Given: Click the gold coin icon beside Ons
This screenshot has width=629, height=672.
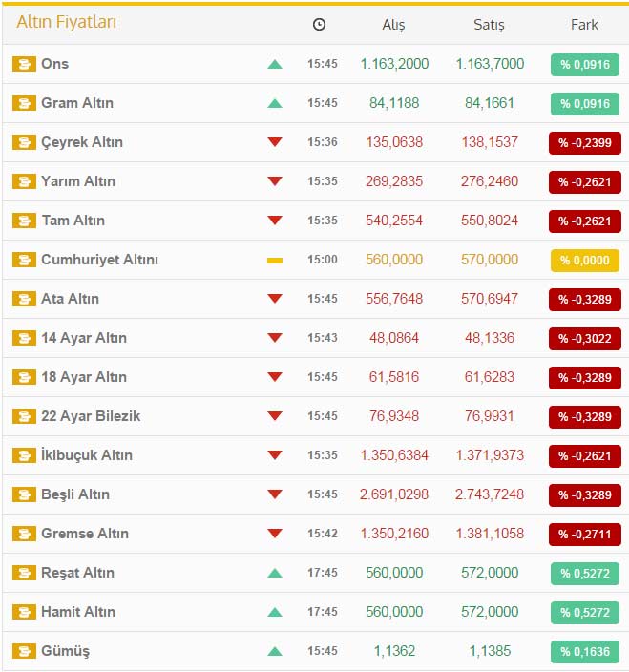Looking at the screenshot, I should [23, 64].
